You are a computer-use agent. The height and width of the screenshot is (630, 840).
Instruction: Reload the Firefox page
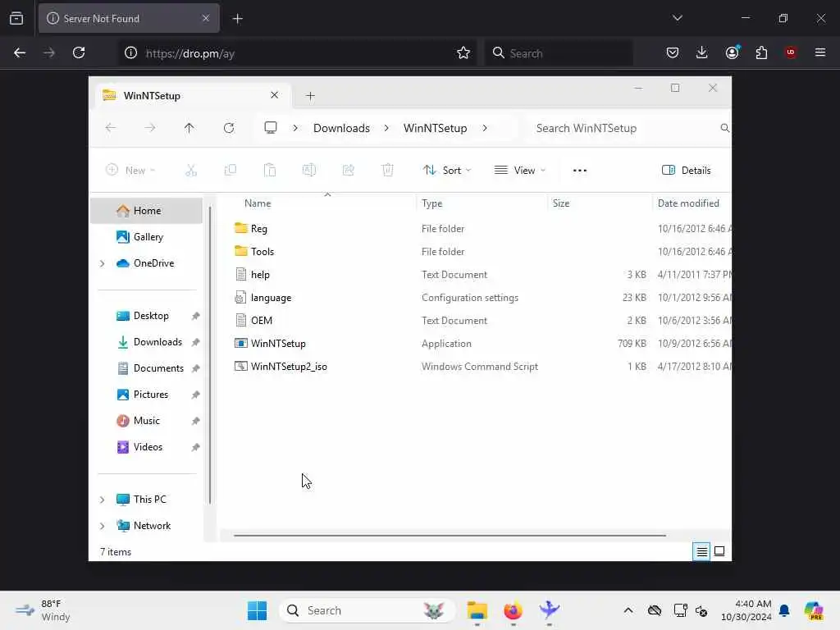pos(79,52)
